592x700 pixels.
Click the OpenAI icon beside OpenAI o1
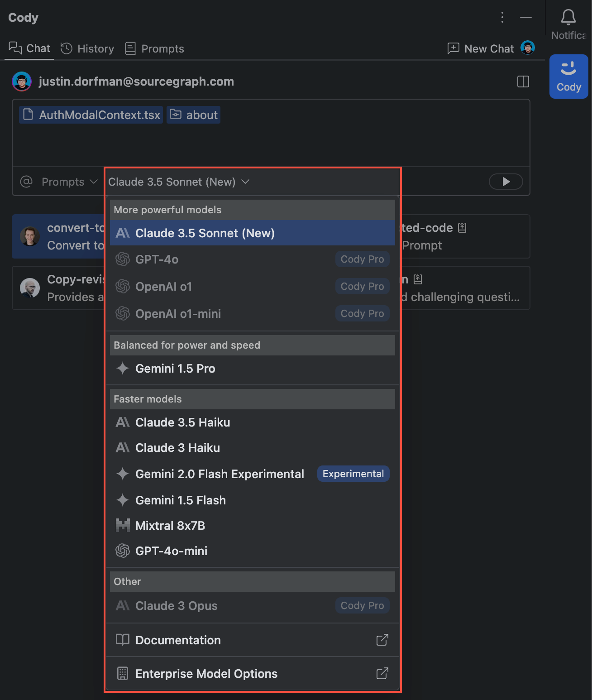[123, 286]
